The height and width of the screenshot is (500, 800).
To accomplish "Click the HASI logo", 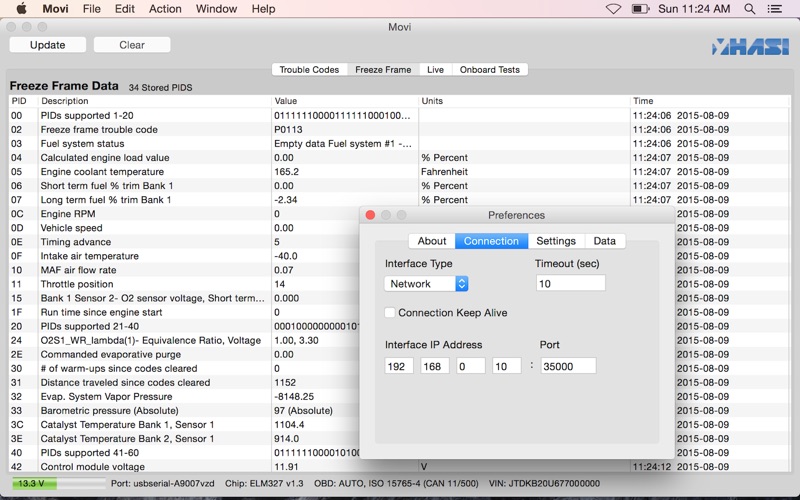I will coord(751,47).
